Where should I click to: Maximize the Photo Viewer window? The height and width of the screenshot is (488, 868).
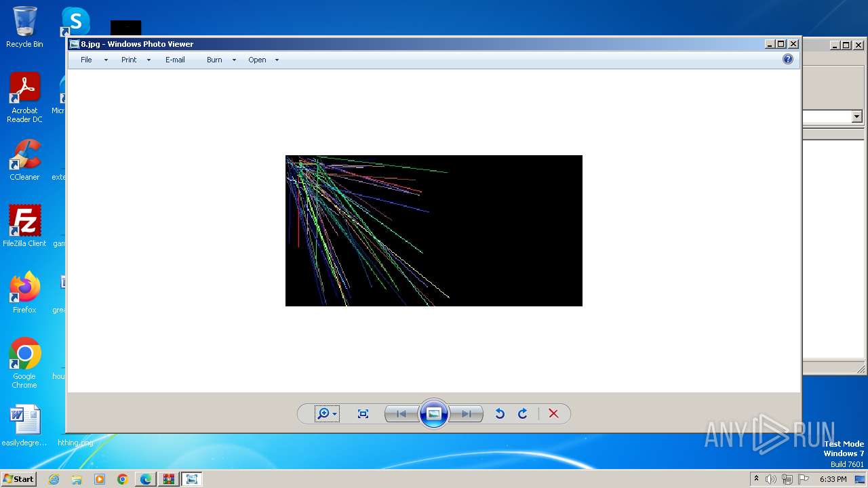click(x=781, y=44)
